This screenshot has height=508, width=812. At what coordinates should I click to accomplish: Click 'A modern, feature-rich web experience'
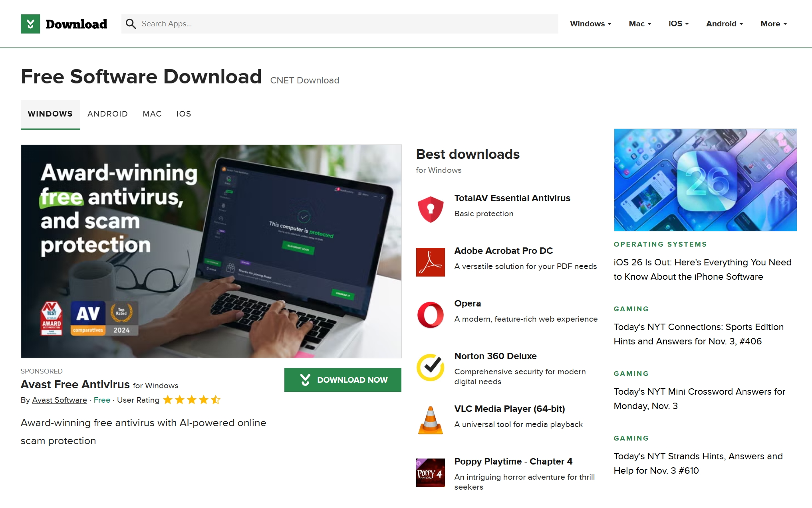click(x=526, y=319)
